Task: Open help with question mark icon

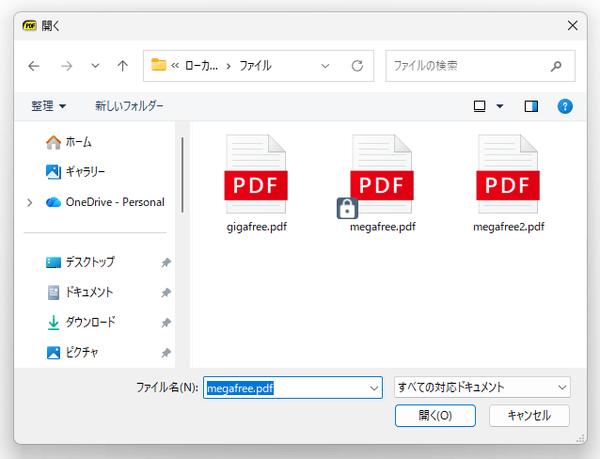Action: [x=565, y=106]
